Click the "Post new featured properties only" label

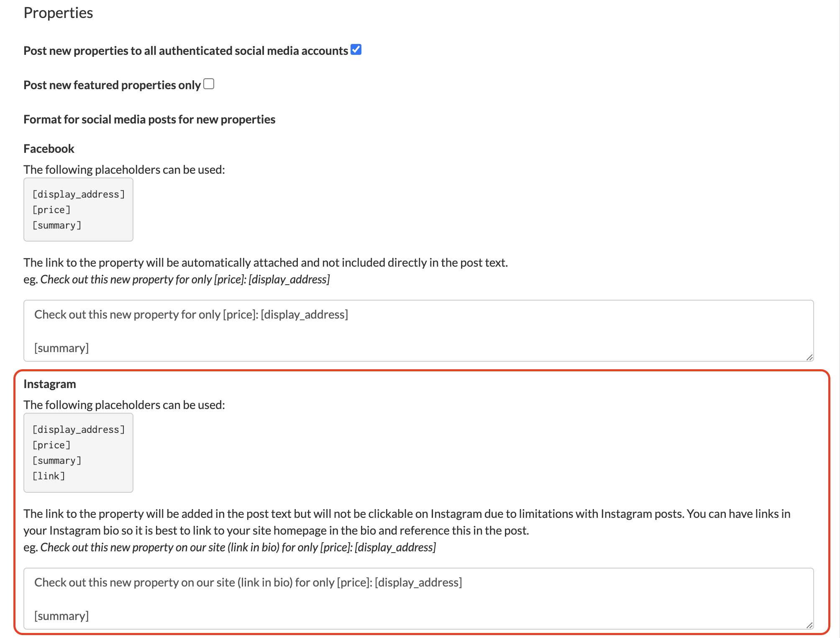(112, 85)
